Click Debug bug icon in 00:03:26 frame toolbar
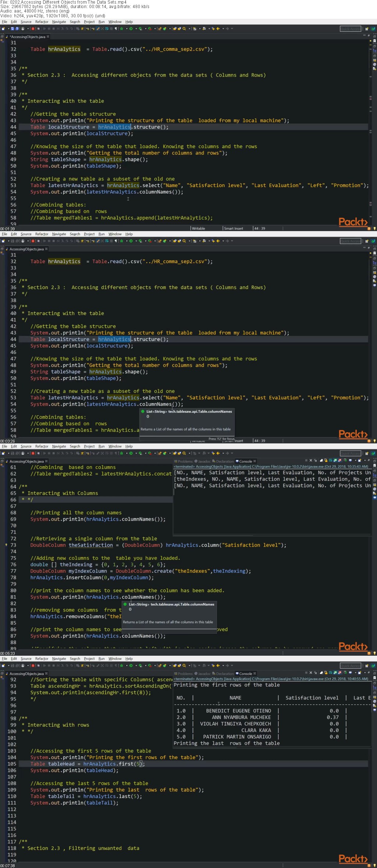This screenshot has height=868, width=377. [121, 241]
